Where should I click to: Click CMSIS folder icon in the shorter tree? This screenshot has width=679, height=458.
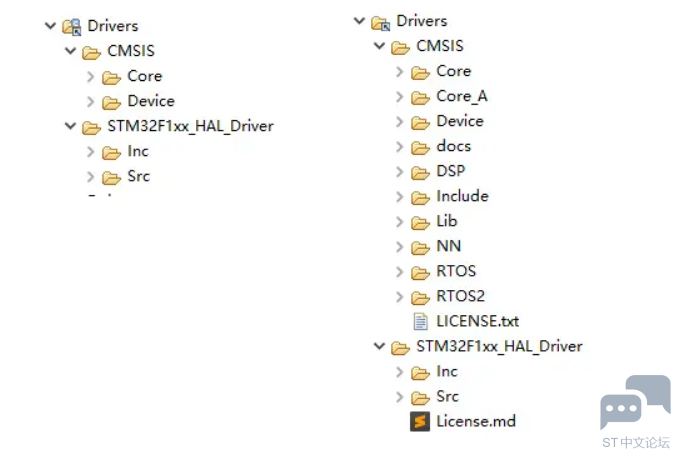coord(91,52)
